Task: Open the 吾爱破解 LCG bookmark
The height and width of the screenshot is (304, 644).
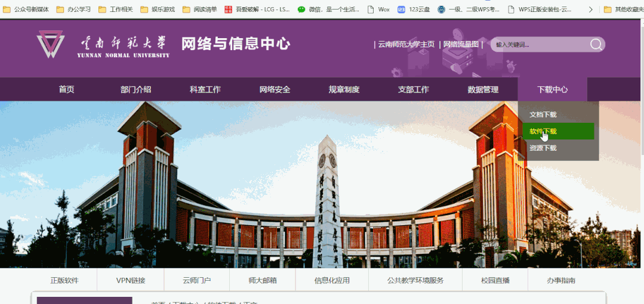Action: [257, 9]
